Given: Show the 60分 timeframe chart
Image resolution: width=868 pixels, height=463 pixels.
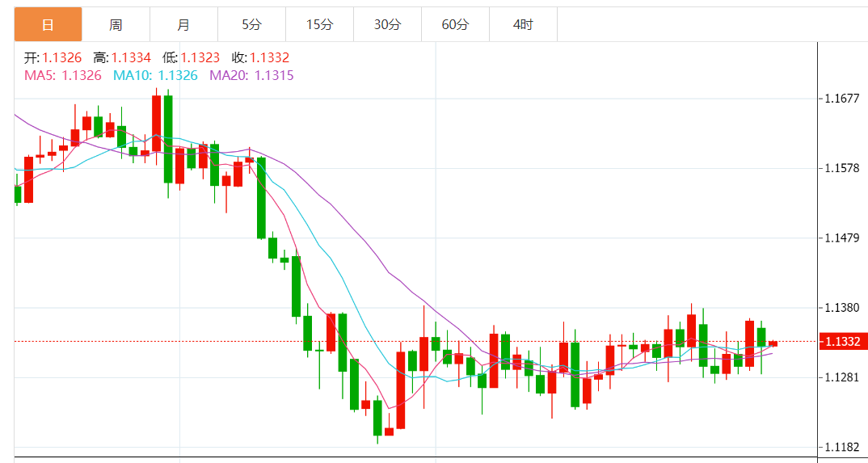Looking at the screenshot, I should (x=455, y=25).
